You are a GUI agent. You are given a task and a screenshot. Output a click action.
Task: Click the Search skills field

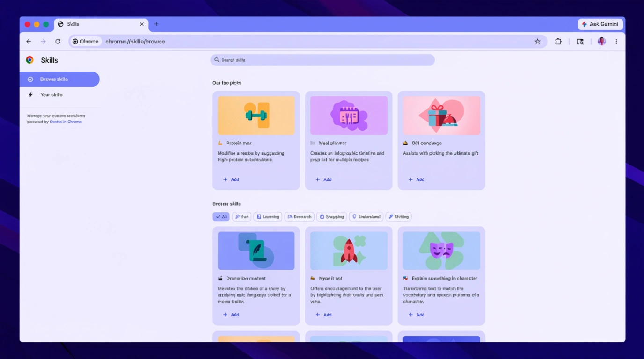coord(322,60)
